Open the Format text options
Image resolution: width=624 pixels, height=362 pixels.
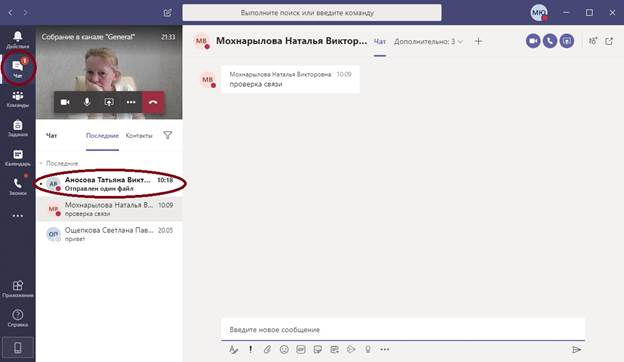pos(234,349)
